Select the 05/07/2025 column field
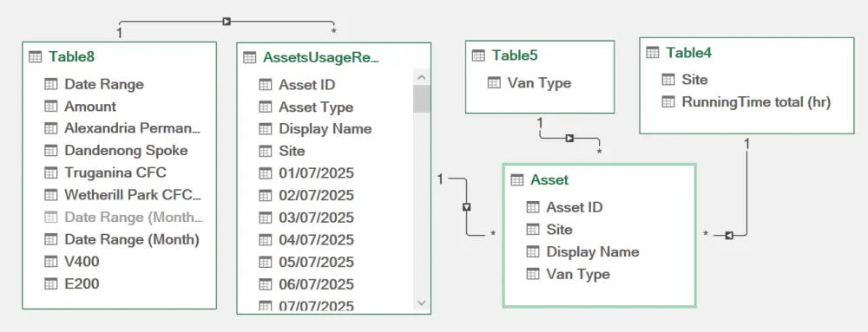 (316, 262)
